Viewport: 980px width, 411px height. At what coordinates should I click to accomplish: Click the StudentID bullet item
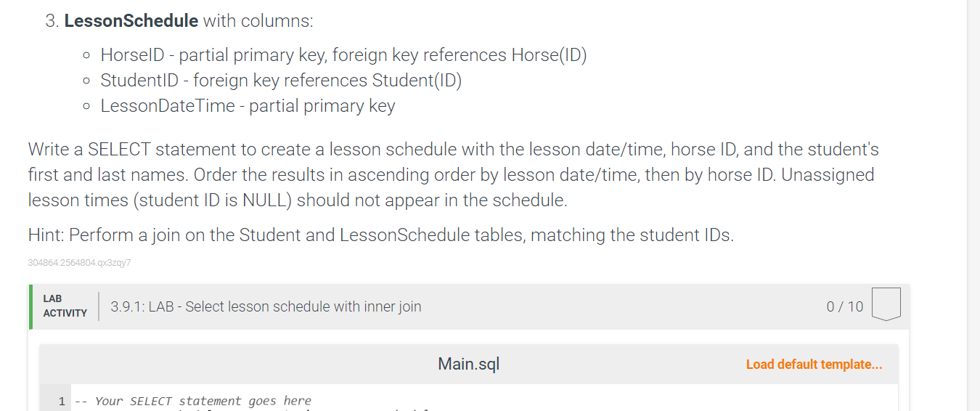(281, 80)
